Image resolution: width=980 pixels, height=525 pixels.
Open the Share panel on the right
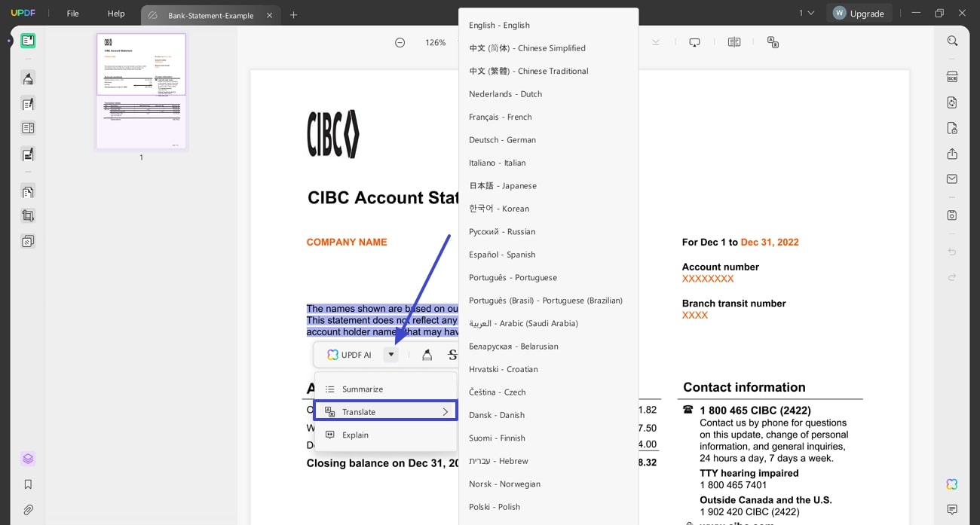pos(952,154)
